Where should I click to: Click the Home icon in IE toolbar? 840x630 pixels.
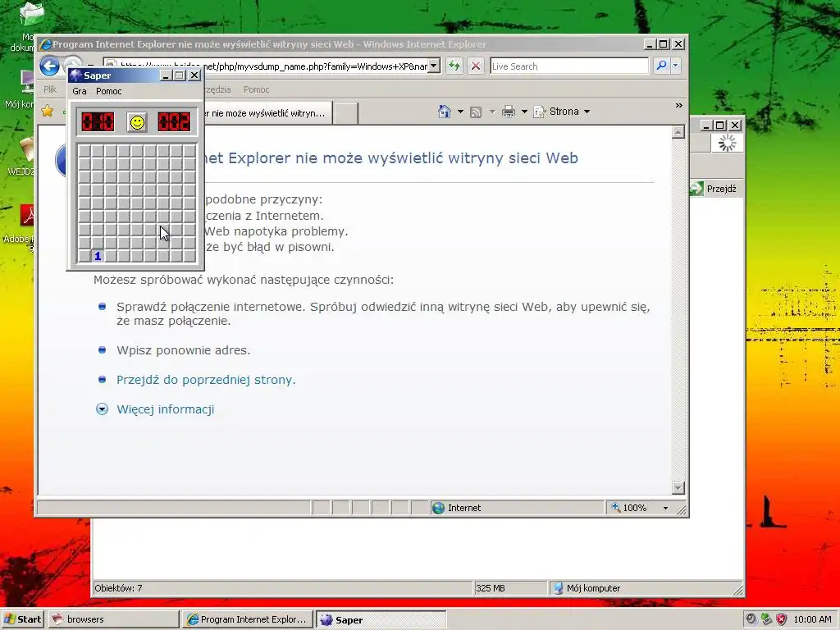444,112
